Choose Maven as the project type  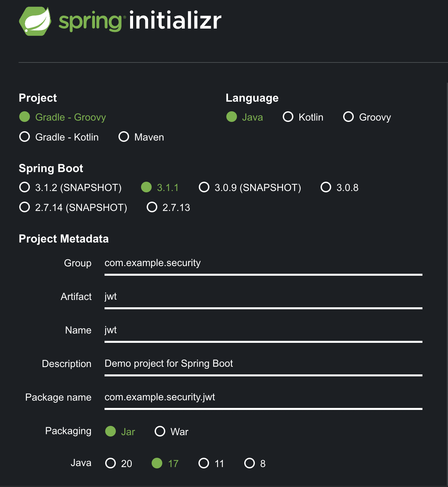pyautogui.click(x=141, y=137)
